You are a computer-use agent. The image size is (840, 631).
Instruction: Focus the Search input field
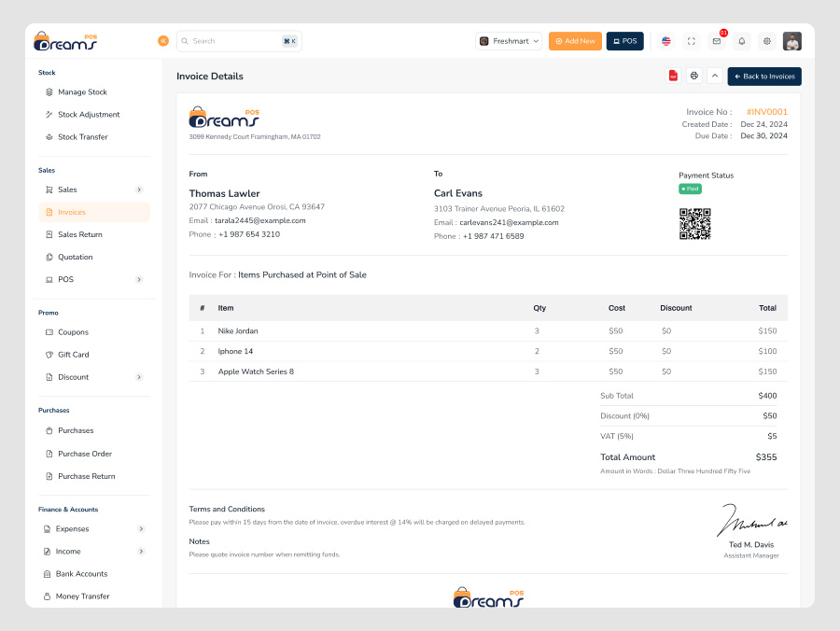point(239,41)
